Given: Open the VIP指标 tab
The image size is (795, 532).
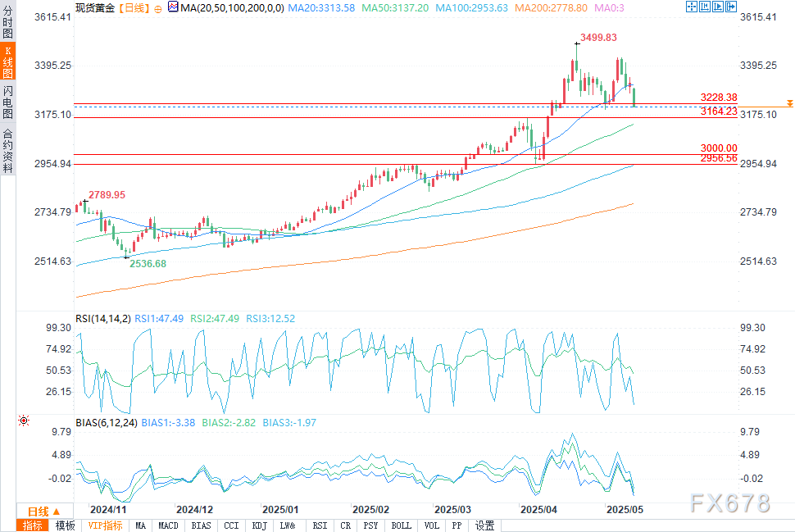Looking at the screenshot, I should [x=105, y=525].
